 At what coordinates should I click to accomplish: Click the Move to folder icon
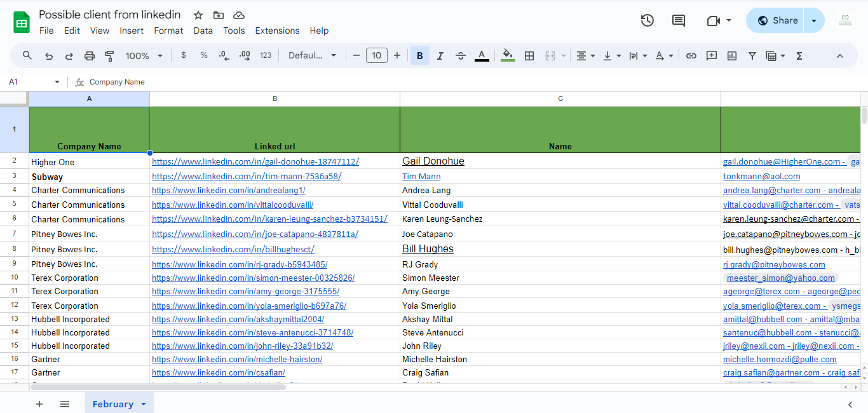pyautogui.click(x=219, y=15)
